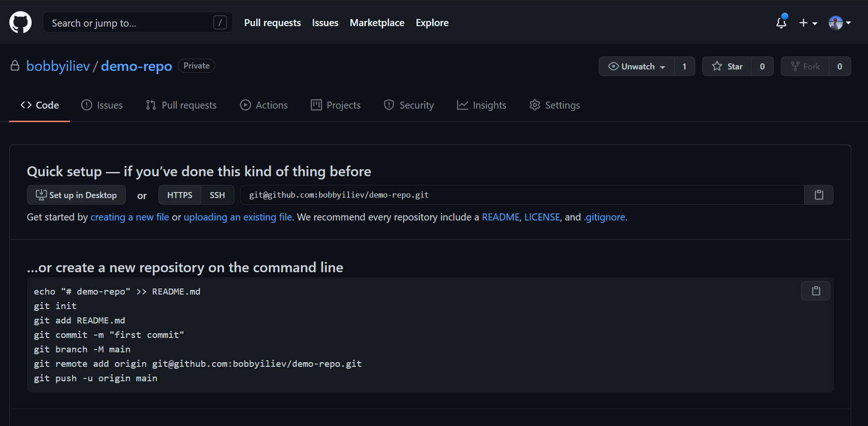Switch to the Projects tab

click(x=335, y=105)
